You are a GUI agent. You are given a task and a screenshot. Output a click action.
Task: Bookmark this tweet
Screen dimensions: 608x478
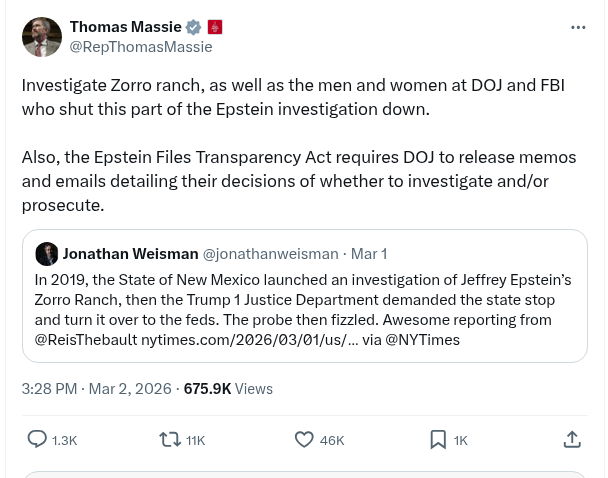click(438, 439)
